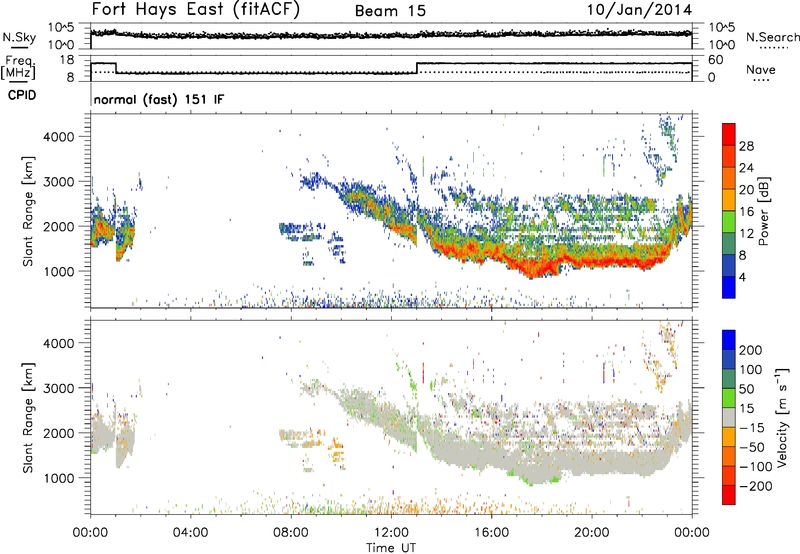Select the '-50' label on the Velocity scale
Viewport: 800px width, 554px height.
click(752, 447)
